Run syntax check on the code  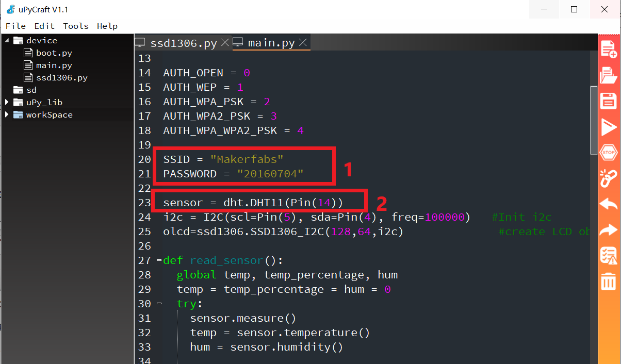(609, 255)
